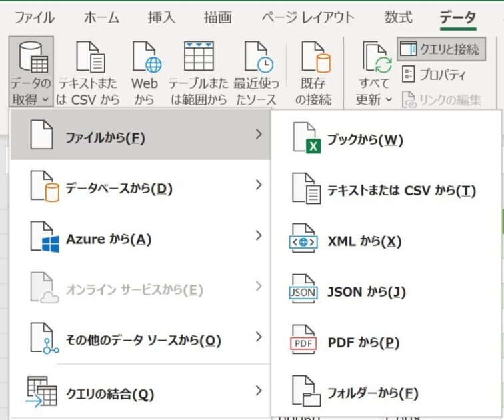Choose フォルダーから(F) in the submenu

[x=387, y=391]
